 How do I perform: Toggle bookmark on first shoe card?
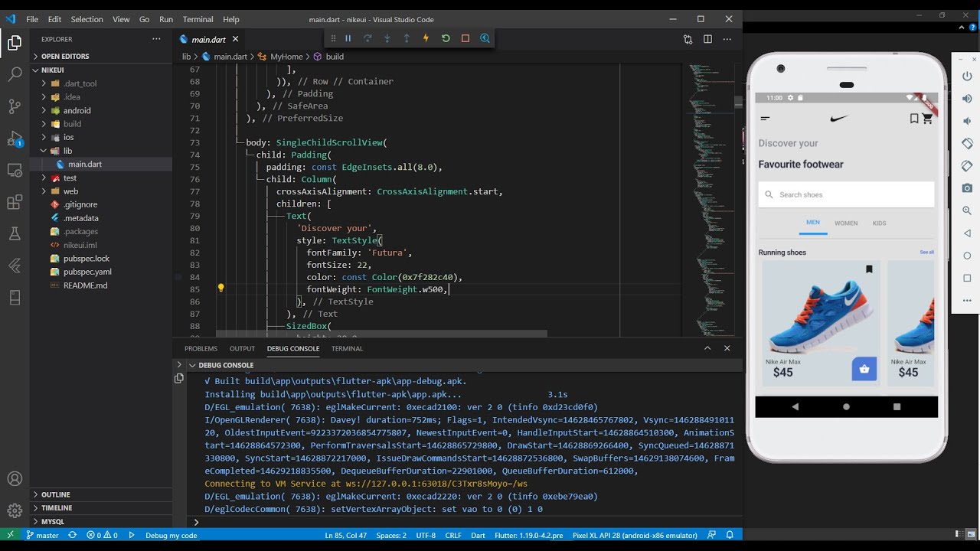tap(869, 269)
